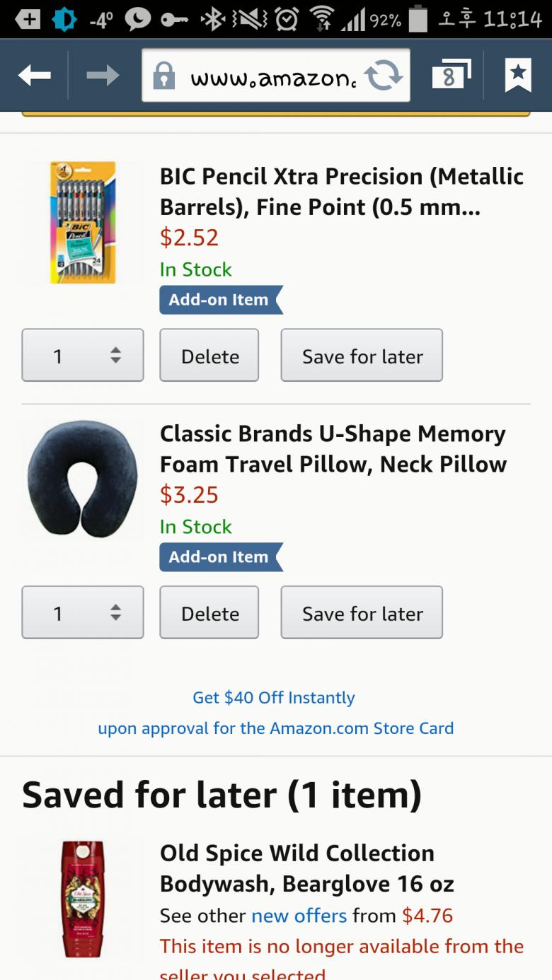Open quantity dropdown for Travel Pillow
This screenshot has height=980, width=552.
pos(83,613)
